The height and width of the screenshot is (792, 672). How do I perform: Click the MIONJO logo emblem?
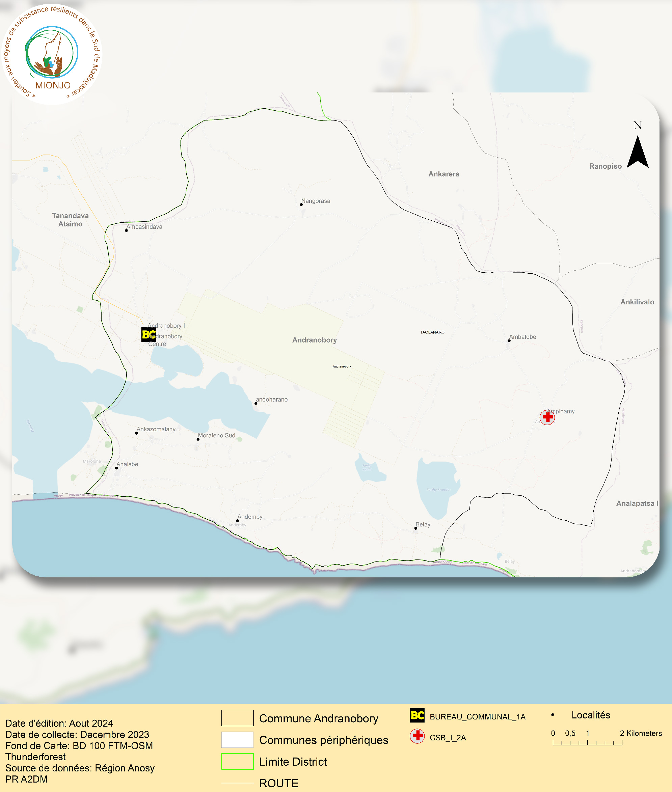52,53
